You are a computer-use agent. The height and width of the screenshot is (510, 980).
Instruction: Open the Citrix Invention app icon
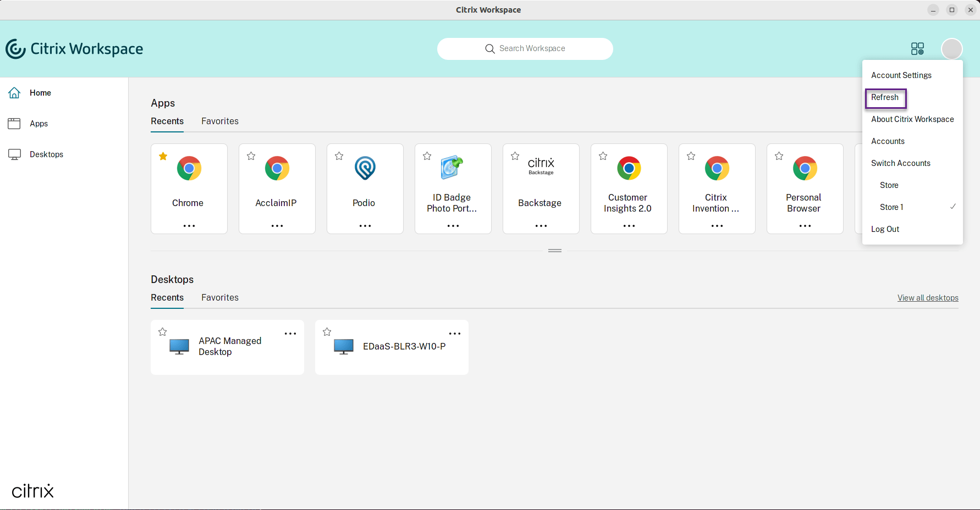click(x=717, y=168)
